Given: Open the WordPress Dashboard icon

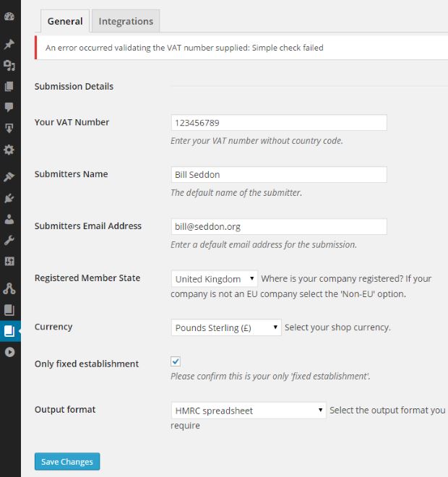Looking at the screenshot, I should point(9,16).
